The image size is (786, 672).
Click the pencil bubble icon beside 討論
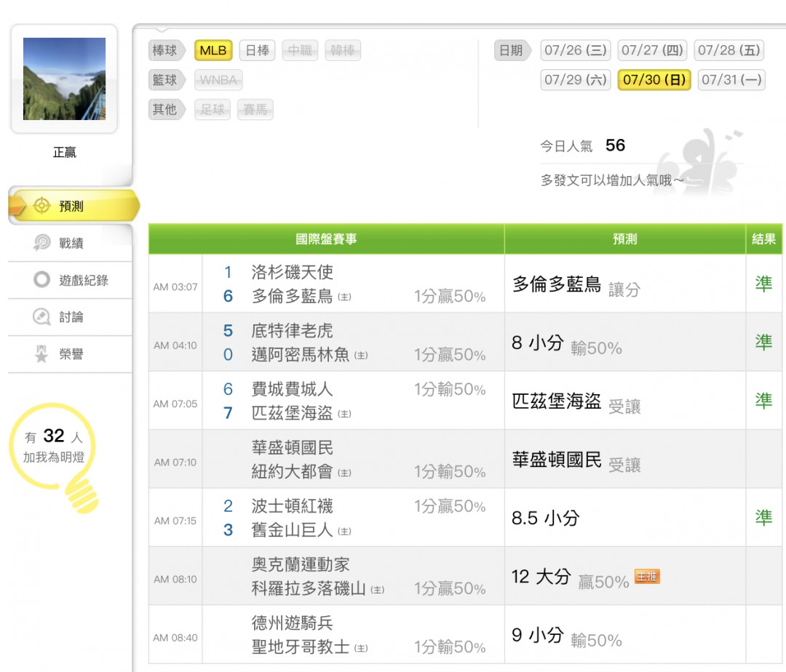41,316
